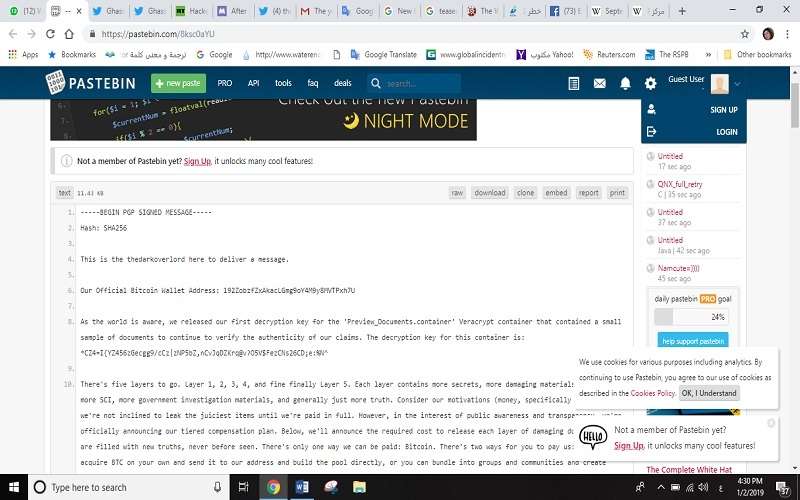Click the Sign Up link in notice

pos(197,161)
